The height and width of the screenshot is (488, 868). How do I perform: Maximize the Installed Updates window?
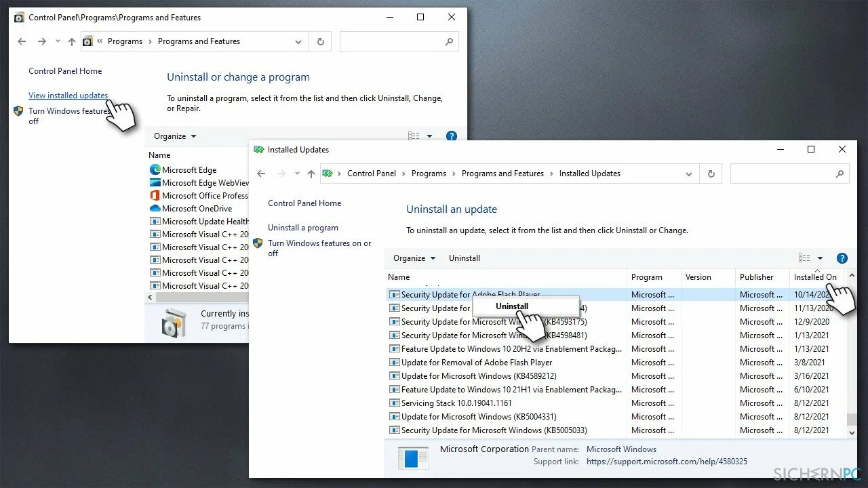coord(811,149)
